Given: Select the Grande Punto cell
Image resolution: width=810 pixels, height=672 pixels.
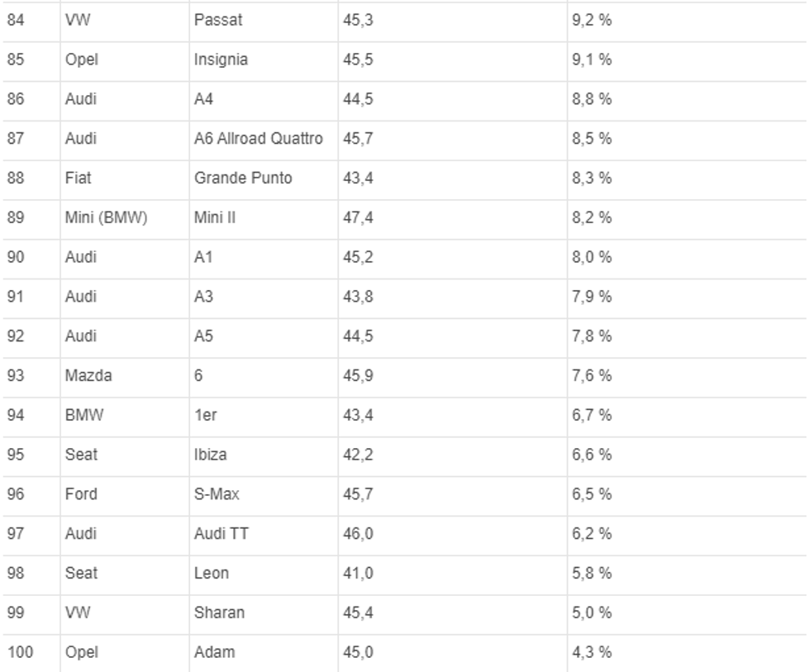Looking at the screenshot, I should (243, 178).
